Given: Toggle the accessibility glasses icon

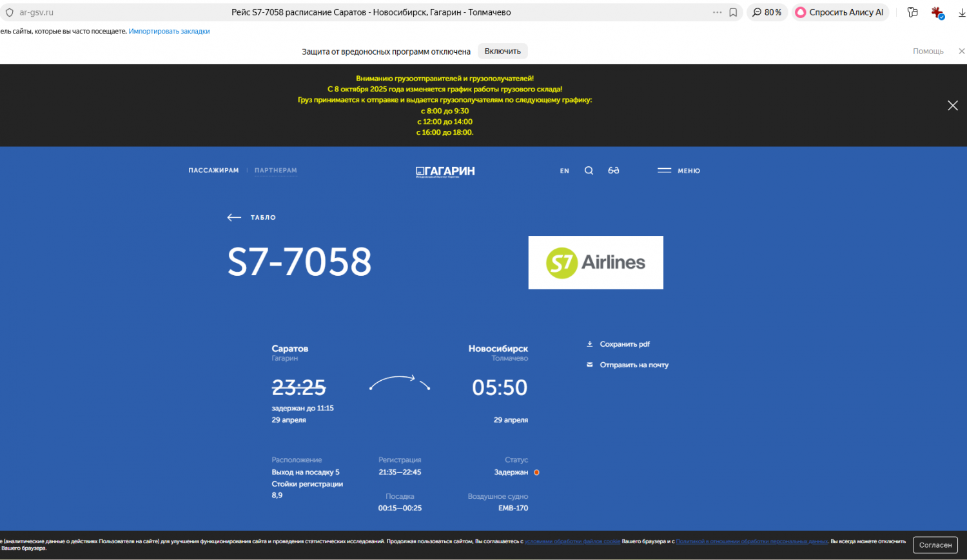Looking at the screenshot, I should tap(613, 171).
